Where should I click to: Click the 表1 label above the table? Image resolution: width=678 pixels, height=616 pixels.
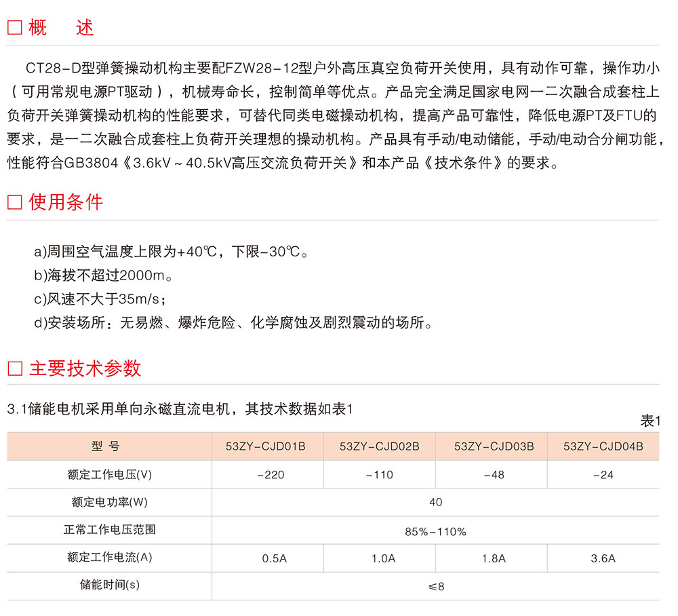tap(650, 421)
